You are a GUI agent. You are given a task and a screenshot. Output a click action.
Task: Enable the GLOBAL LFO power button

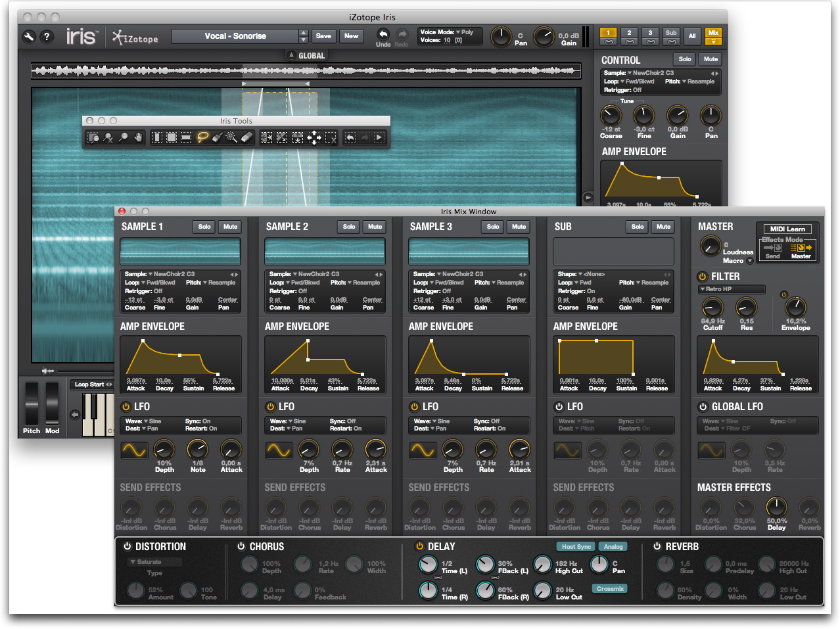(703, 407)
